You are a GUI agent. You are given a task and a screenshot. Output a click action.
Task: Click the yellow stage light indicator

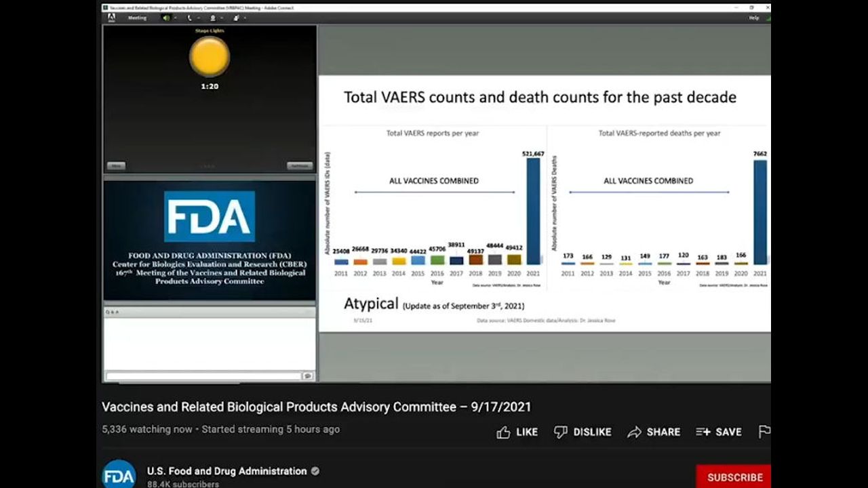[x=210, y=57]
